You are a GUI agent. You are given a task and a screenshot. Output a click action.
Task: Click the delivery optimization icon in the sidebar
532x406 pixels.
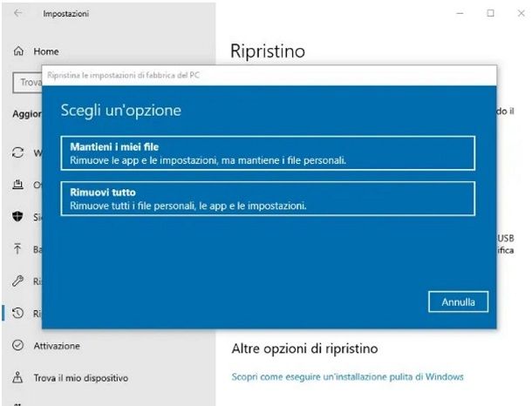(x=17, y=185)
